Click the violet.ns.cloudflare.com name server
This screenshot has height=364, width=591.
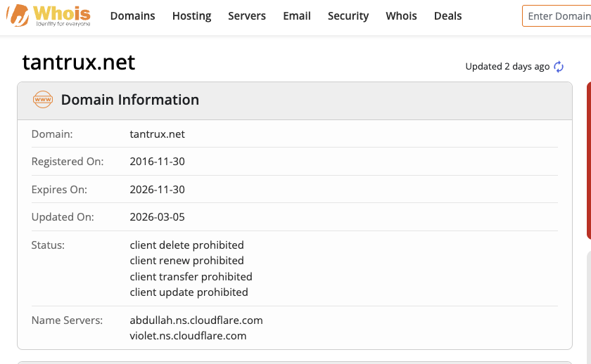[188, 336]
